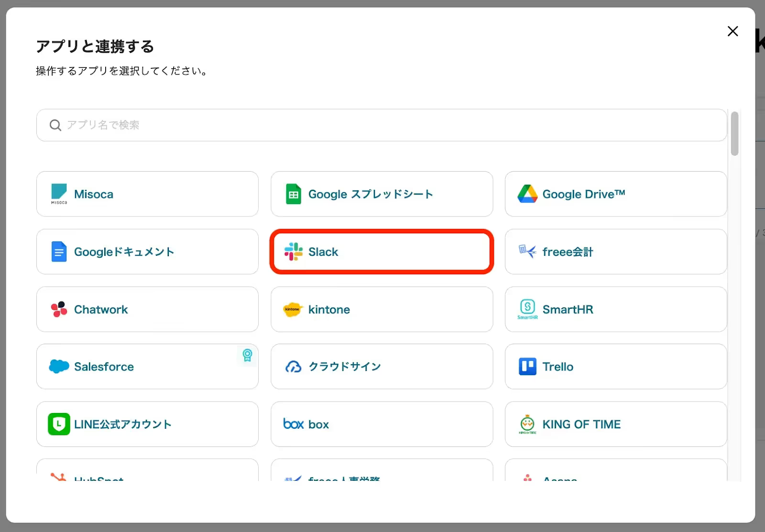Click the kintone cloud icon
This screenshot has width=765, height=532.
coord(293,309)
